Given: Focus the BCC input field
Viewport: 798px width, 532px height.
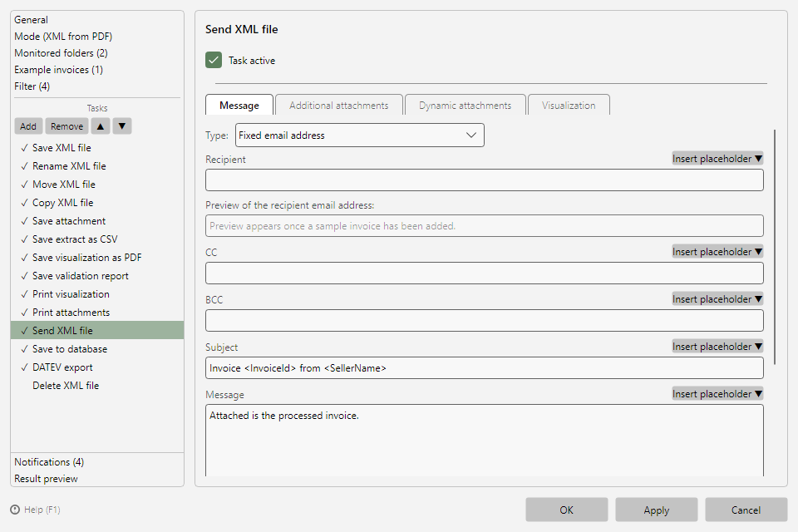Looking at the screenshot, I should [x=485, y=321].
